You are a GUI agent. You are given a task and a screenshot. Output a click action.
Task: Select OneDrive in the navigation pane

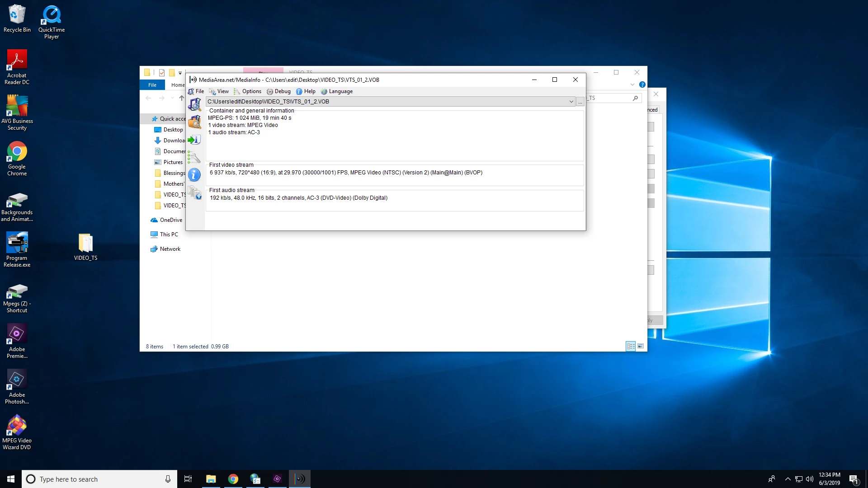click(x=171, y=220)
